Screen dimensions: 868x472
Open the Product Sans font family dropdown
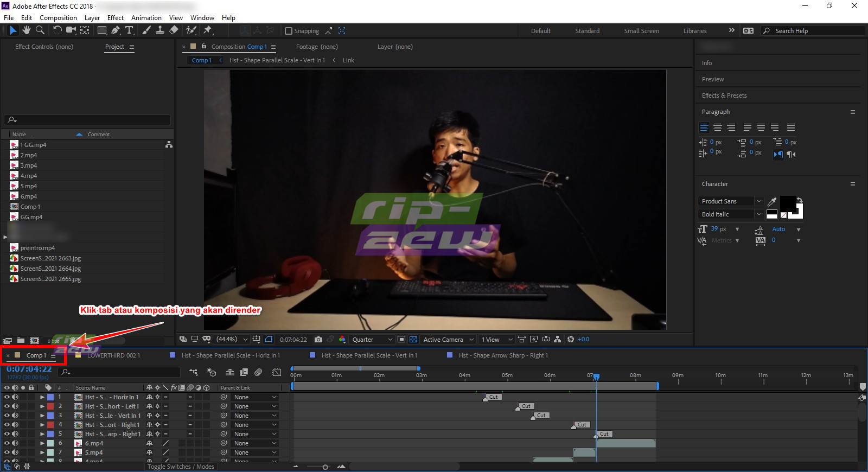(x=731, y=201)
